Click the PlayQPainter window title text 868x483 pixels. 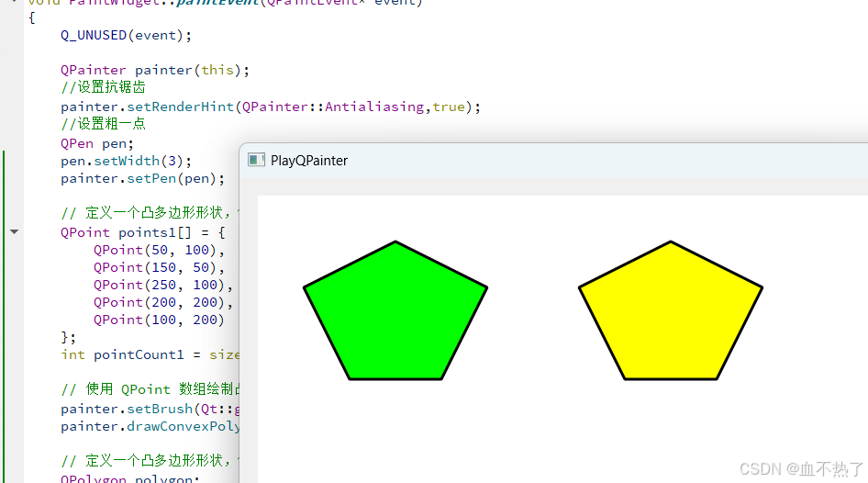click(x=309, y=161)
